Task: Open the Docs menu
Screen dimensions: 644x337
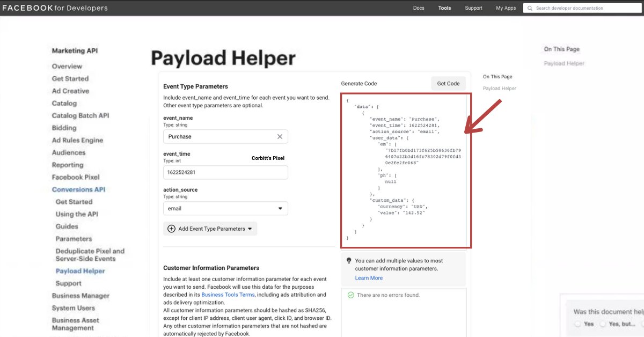Action: tap(419, 8)
